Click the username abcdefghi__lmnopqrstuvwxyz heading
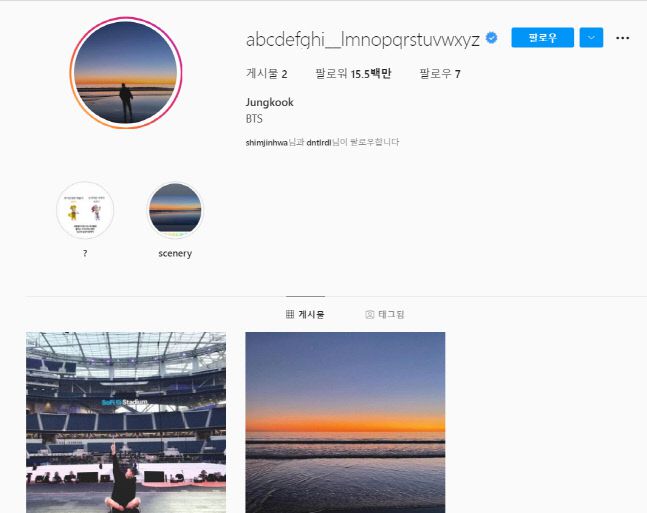647x513 pixels. pos(363,40)
